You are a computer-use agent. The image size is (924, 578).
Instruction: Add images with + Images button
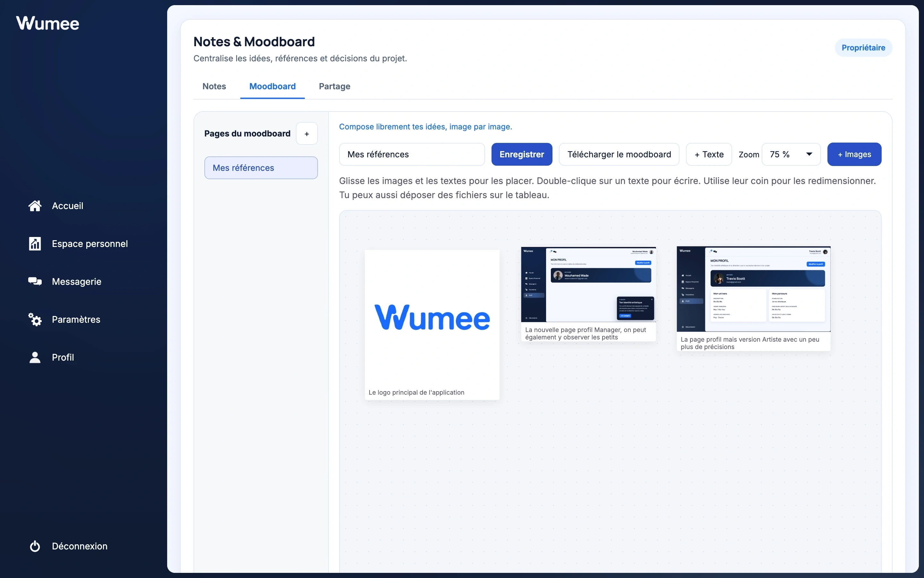point(854,154)
